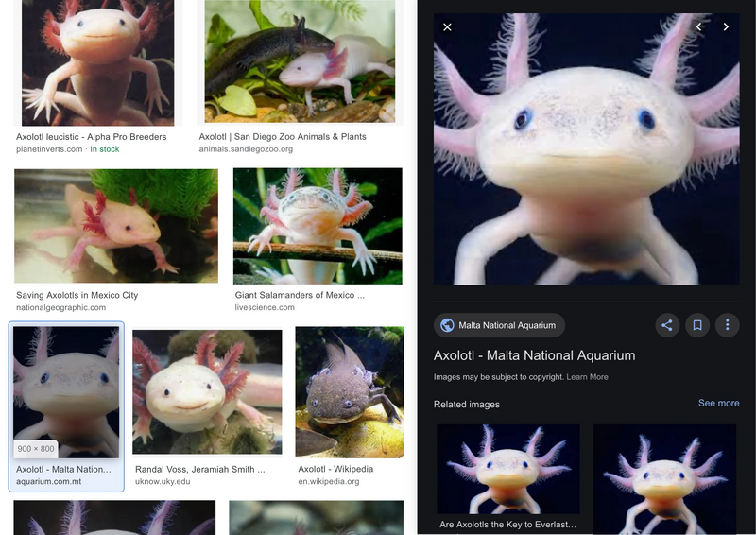Open San Diego Zoo axolotl image
Image resolution: width=756 pixels, height=535 pixels.
300,61
